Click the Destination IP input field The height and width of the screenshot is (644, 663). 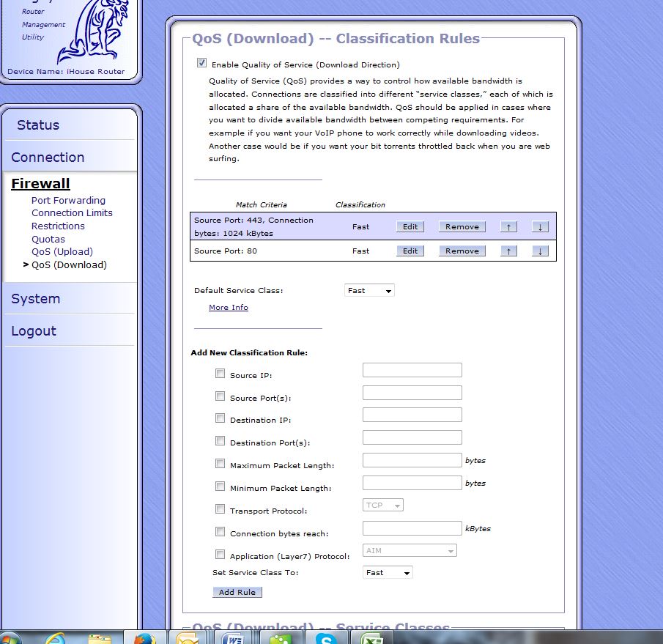point(412,415)
